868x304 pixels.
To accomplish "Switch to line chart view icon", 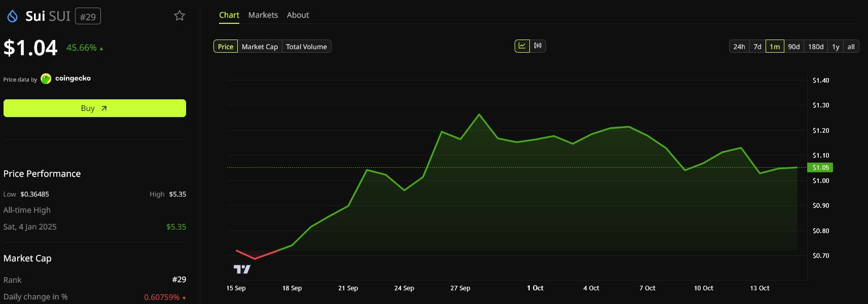I will 522,46.
